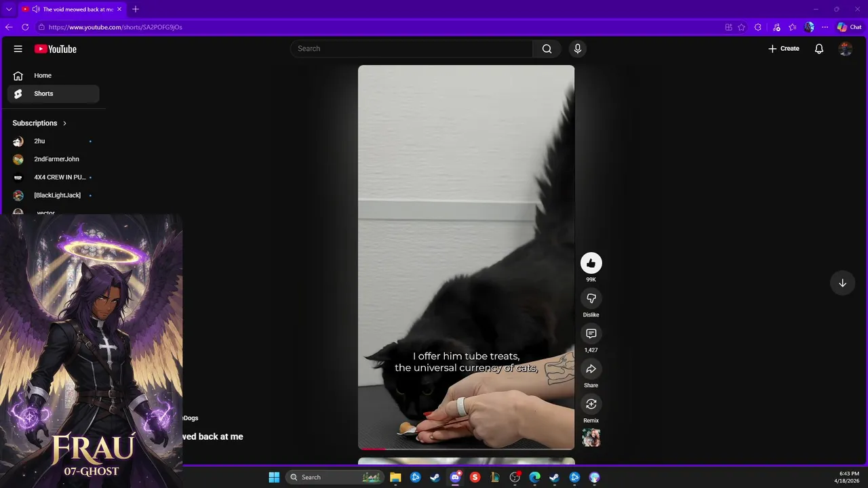The height and width of the screenshot is (488, 868).
Task: Open the notifications bell
Action: click(x=819, y=49)
